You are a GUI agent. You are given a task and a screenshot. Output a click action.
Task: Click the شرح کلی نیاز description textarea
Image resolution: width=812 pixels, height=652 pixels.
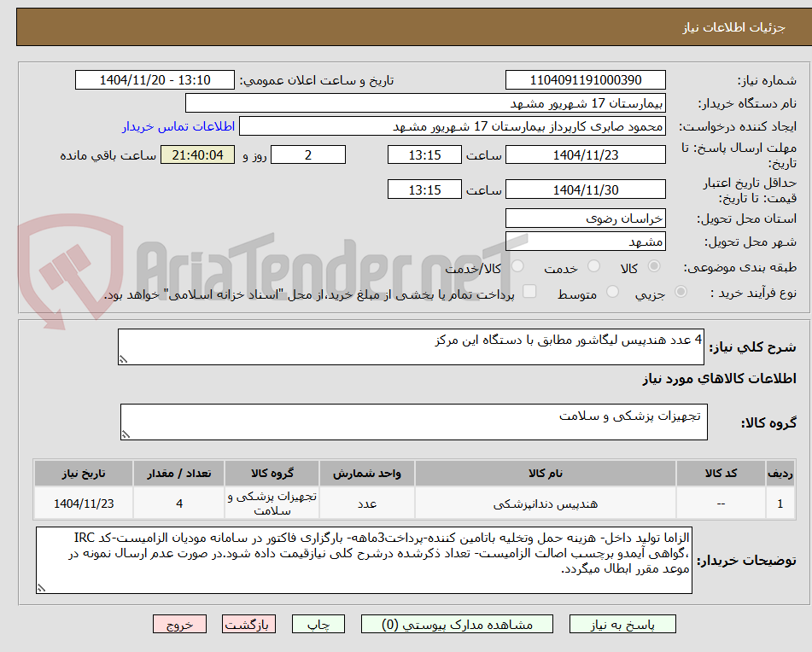tap(411, 346)
